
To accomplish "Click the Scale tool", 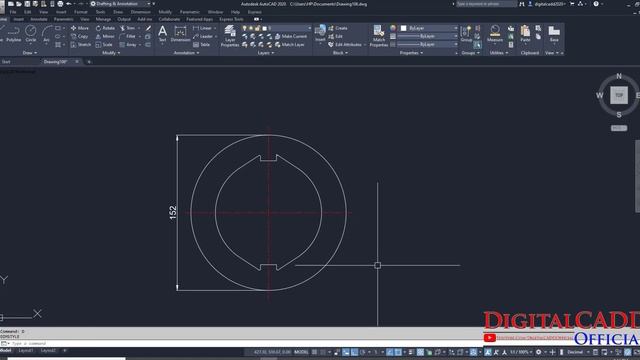I will [104, 44].
